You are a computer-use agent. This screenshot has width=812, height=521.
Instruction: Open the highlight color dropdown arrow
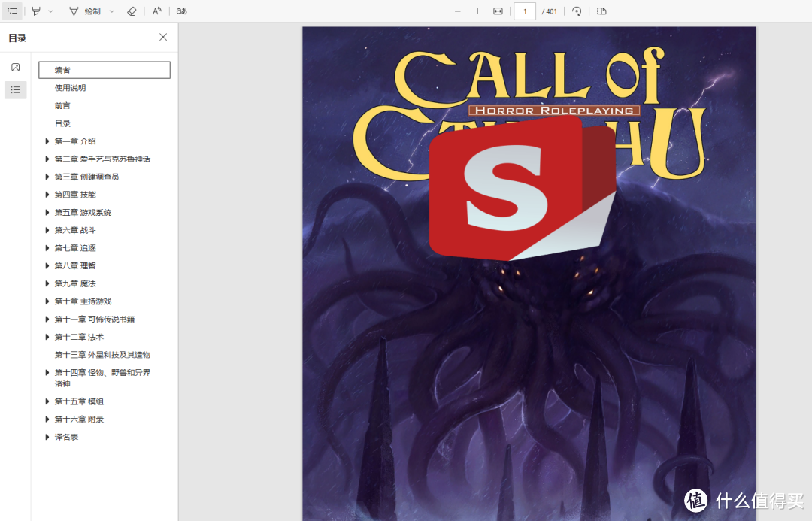pos(50,11)
